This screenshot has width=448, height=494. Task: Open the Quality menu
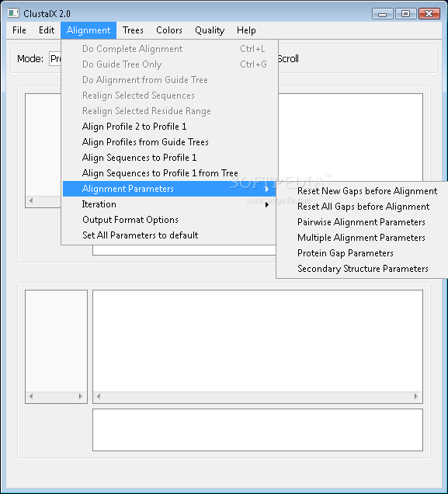pos(210,30)
